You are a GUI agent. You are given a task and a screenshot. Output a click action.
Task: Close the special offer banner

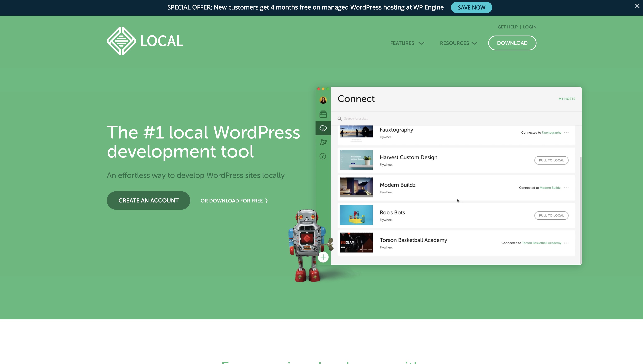(637, 6)
